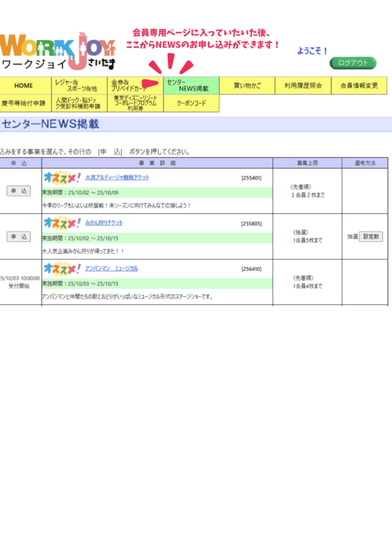Viewport: 392px width, 555px height.
Task: Click オススメ badge beside アンパンマン ミュージカル
Action: coord(62,268)
